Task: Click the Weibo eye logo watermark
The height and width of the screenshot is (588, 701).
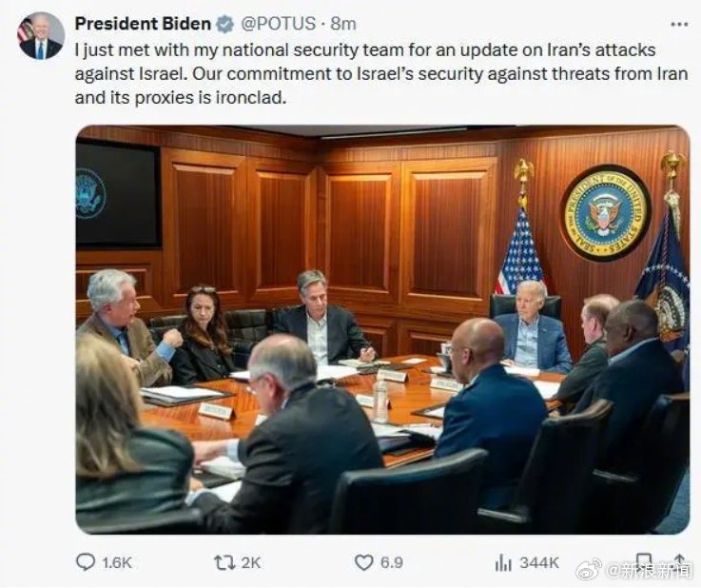Action: [590, 569]
